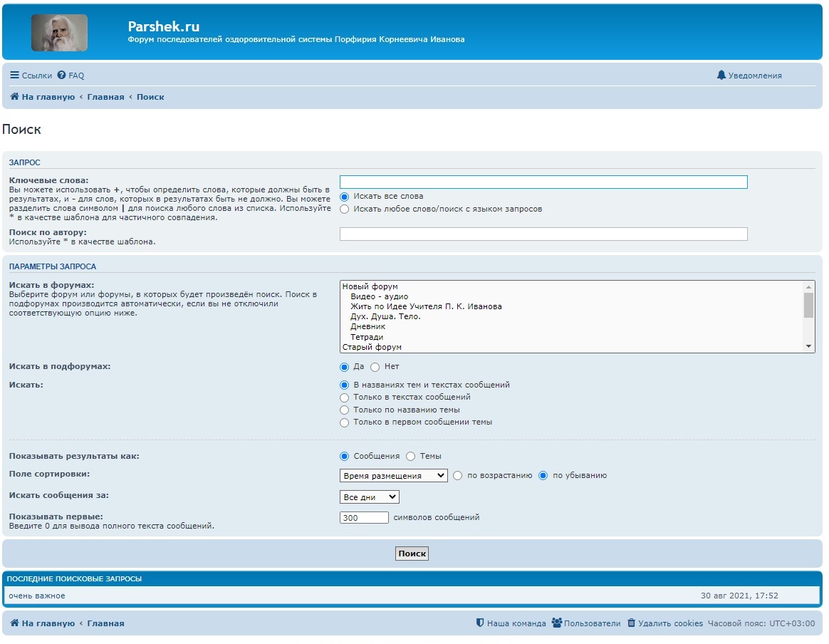Expand the 'Все дни' time period dropdown
The image size is (829, 644).
coord(370,497)
